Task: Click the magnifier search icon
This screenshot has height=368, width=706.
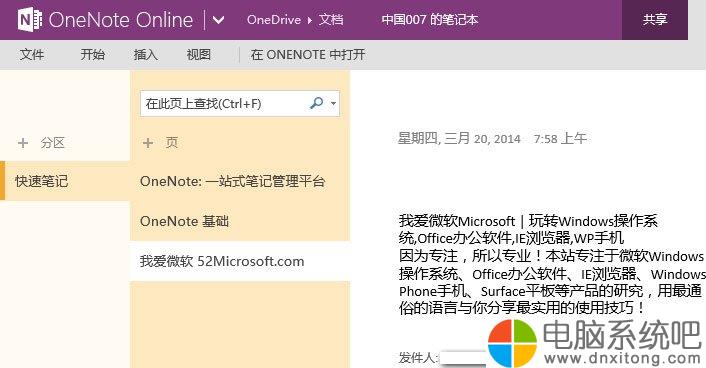Action: [317, 104]
